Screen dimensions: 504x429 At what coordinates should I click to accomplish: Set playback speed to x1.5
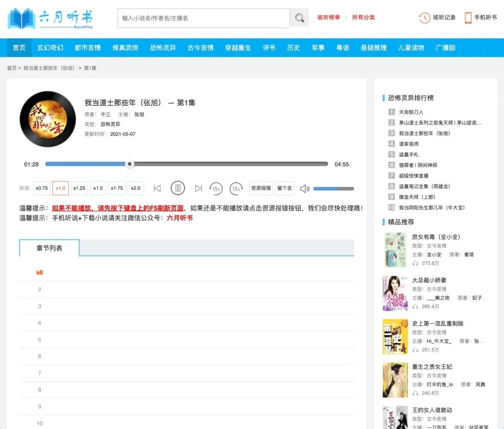click(98, 188)
